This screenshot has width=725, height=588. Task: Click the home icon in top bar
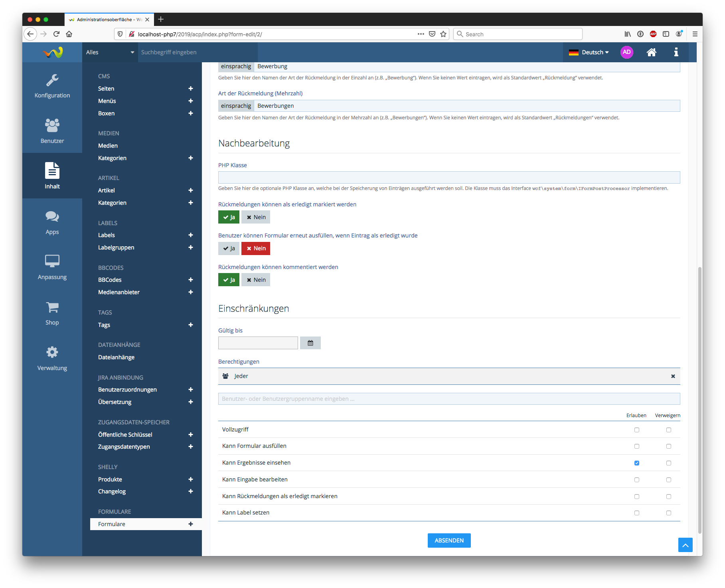[651, 52]
